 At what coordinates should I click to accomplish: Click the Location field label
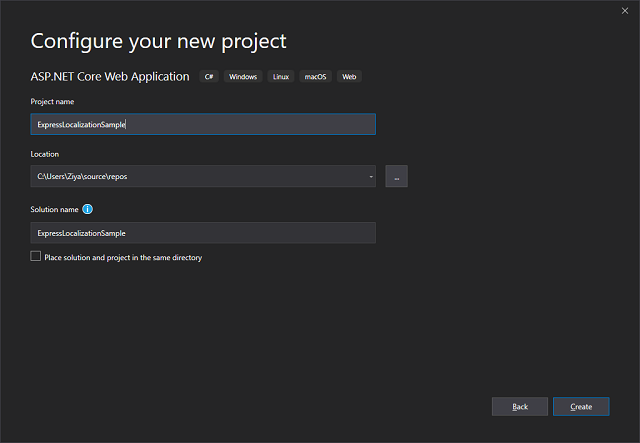[45, 154]
